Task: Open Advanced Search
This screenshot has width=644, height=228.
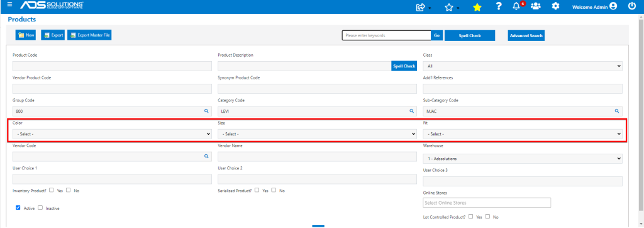Action: (x=526, y=36)
